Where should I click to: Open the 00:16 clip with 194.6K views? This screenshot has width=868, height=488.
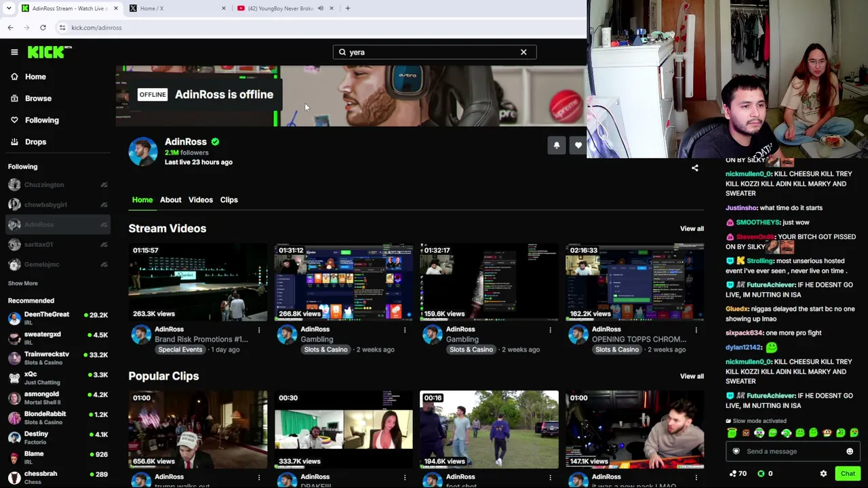click(490, 430)
